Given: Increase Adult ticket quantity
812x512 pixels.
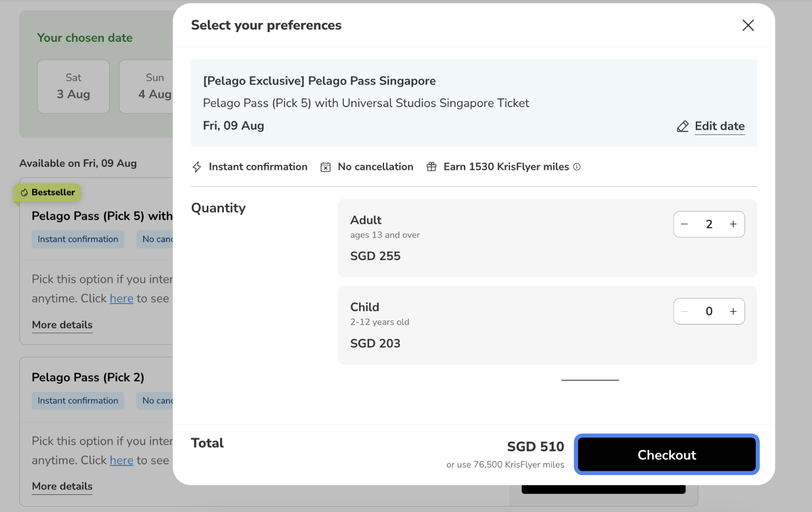Looking at the screenshot, I should [x=733, y=224].
